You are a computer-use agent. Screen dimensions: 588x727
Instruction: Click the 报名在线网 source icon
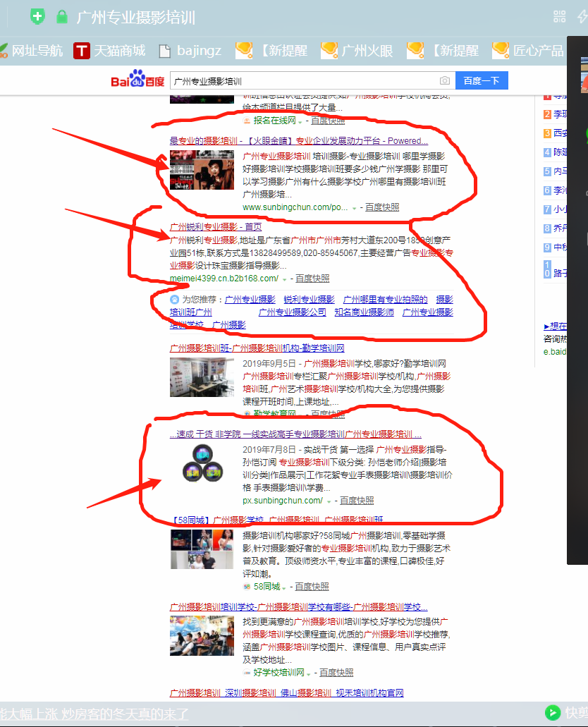tap(247, 121)
